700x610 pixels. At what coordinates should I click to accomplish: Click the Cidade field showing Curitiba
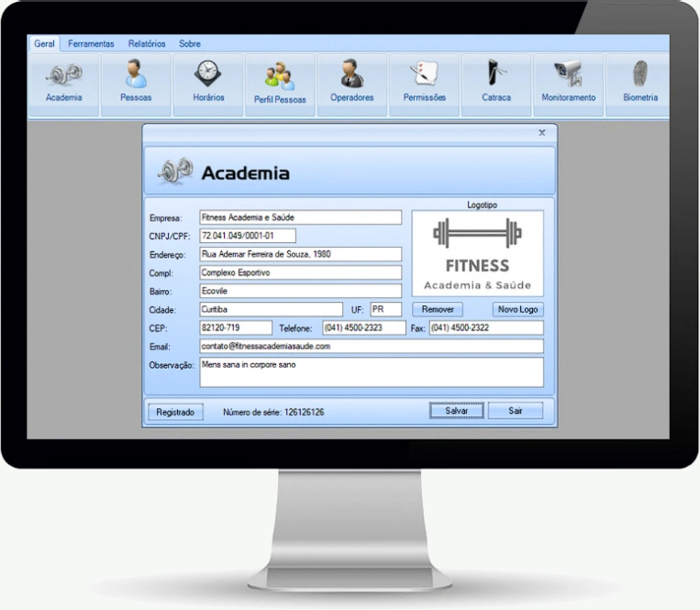(271, 309)
